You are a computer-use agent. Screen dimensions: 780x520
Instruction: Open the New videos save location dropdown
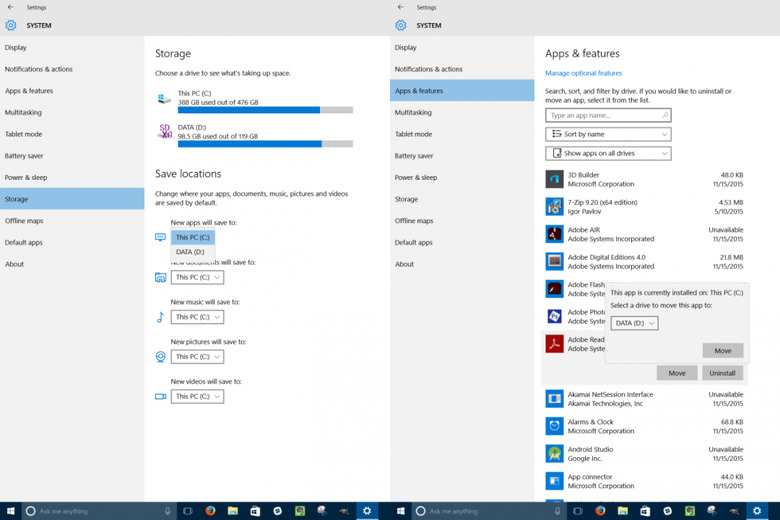197,397
